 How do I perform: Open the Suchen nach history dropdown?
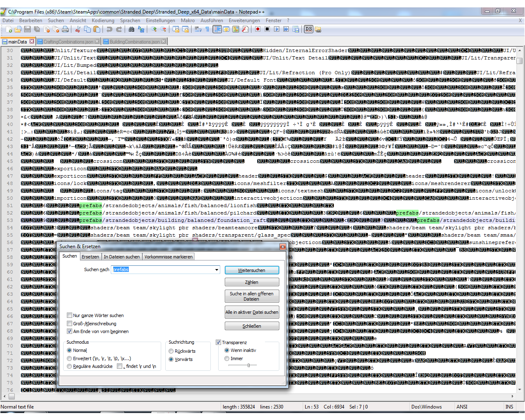point(217,270)
